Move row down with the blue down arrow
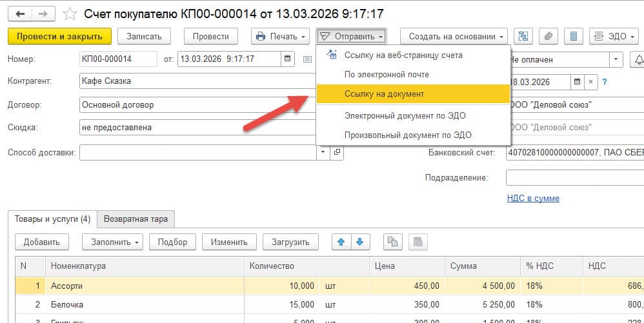644x323 pixels. click(360, 242)
